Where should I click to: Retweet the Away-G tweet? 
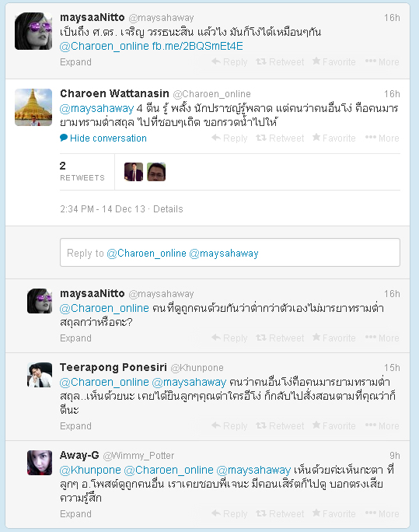pos(280,513)
